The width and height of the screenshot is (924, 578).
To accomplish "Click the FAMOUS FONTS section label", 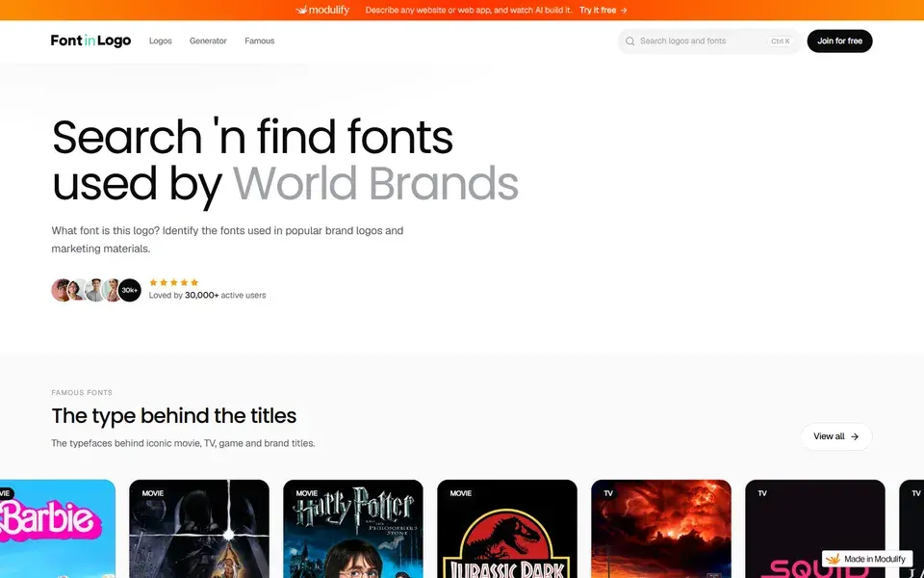I will (x=82, y=392).
